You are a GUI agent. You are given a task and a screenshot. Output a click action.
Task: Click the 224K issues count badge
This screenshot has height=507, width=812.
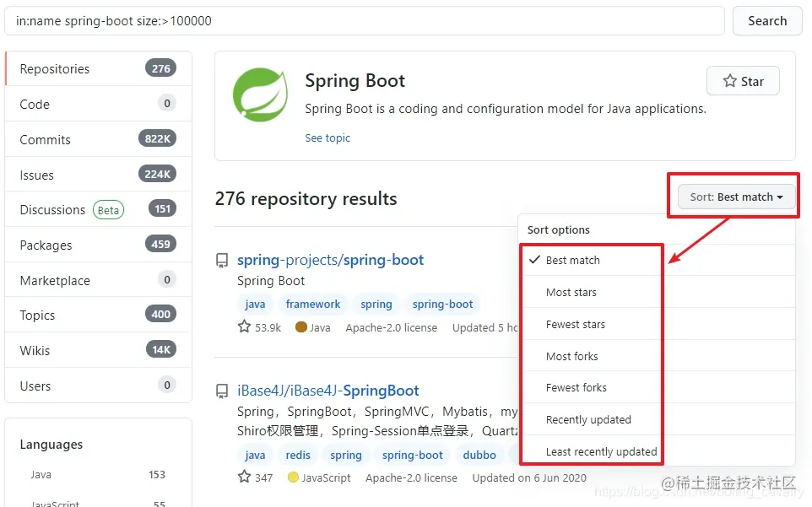click(x=158, y=174)
